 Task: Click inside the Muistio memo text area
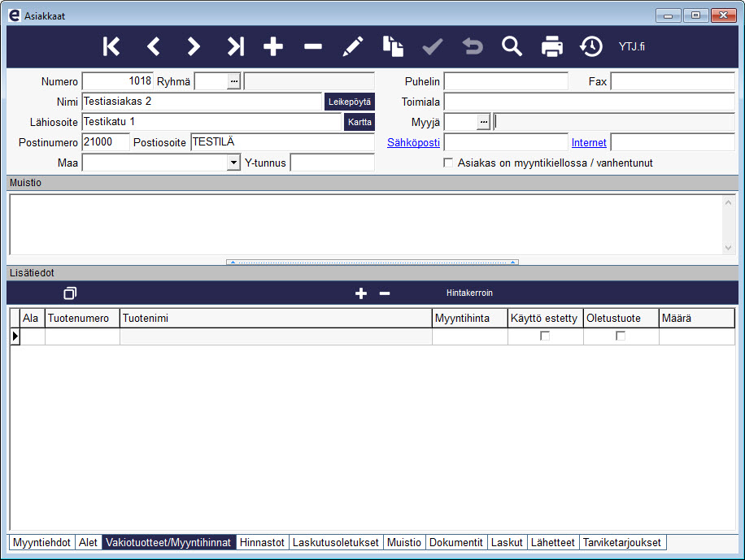(x=366, y=224)
